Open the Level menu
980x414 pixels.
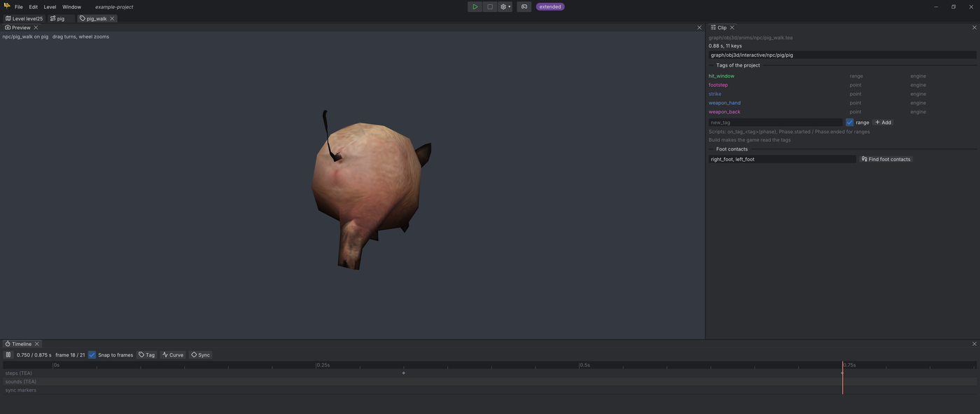[50, 7]
